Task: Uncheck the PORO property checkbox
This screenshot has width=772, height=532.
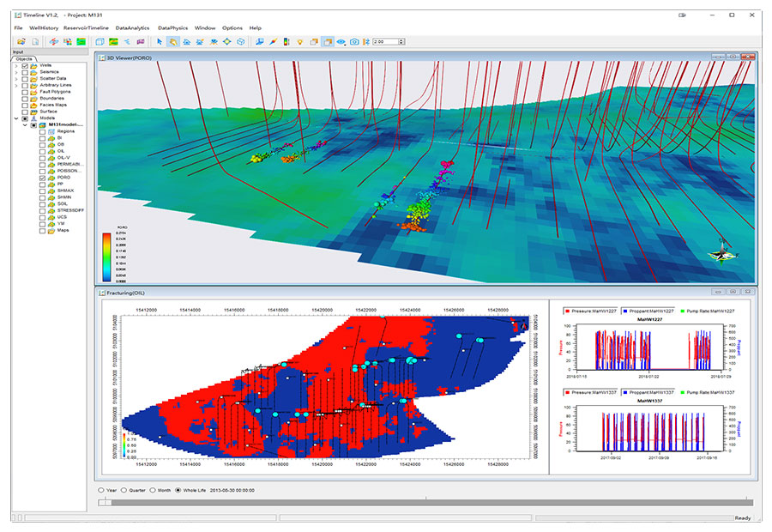Action: [x=42, y=178]
